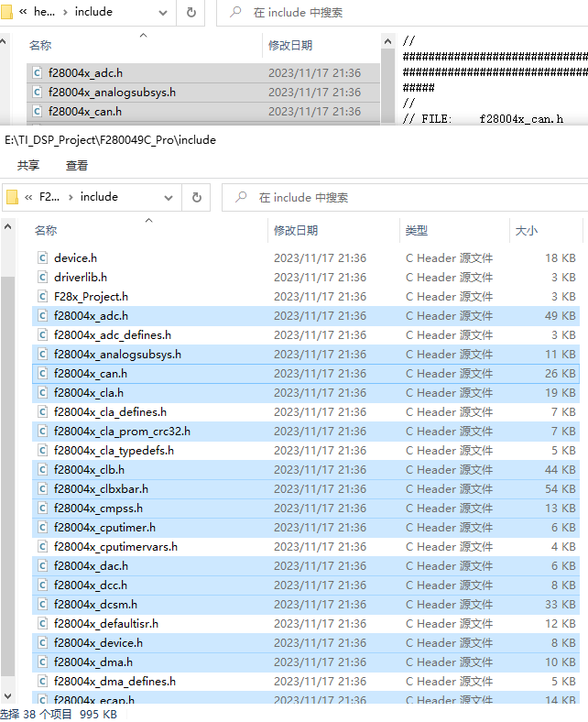Click the file icon of driverlib.h
The image size is (588, 722).
coord(42,278)
